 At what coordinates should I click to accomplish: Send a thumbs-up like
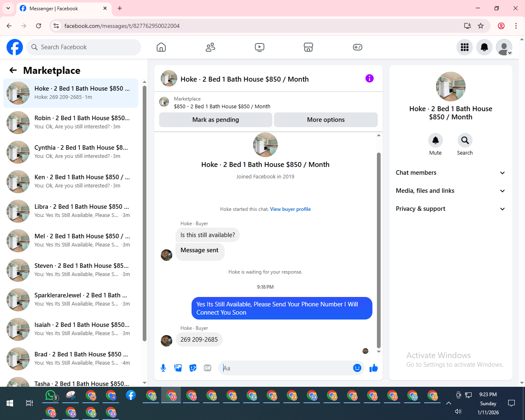tap(374, 368)
